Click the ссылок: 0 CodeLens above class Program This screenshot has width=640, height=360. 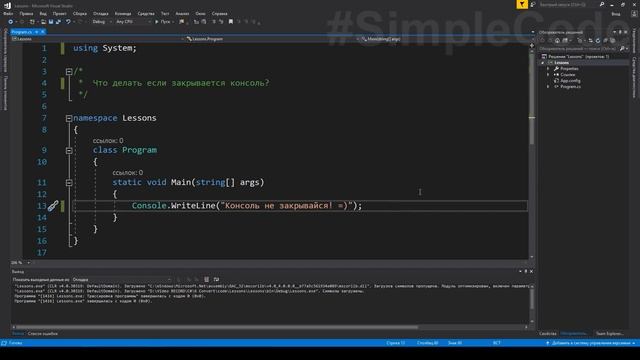click(x=108, y=140)
